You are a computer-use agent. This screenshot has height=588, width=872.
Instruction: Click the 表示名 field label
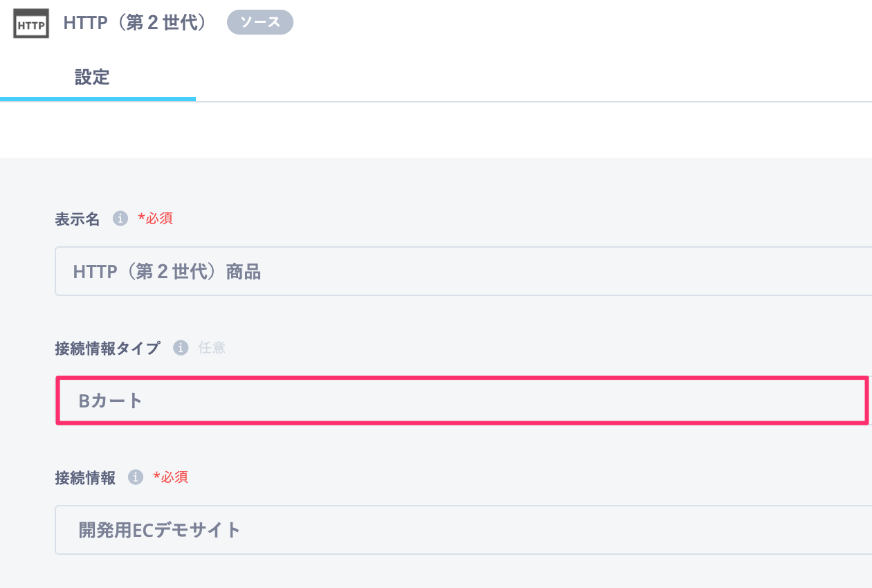coord(78,219)
